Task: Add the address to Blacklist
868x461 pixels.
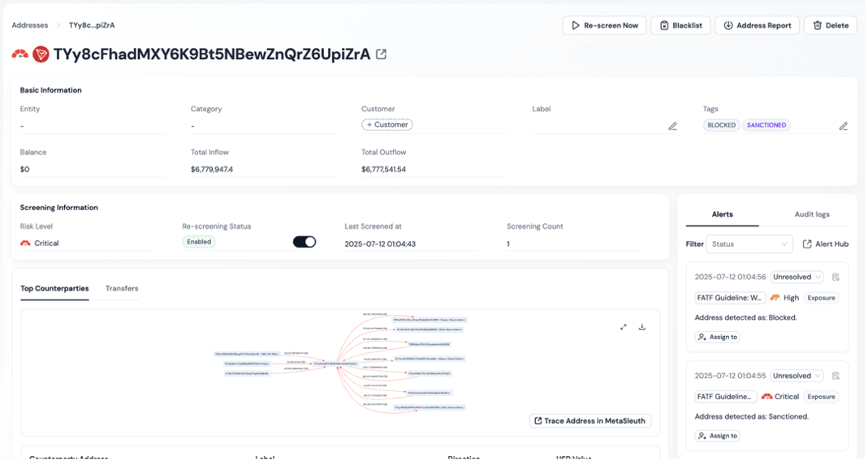Action: (x=680, y=25)
